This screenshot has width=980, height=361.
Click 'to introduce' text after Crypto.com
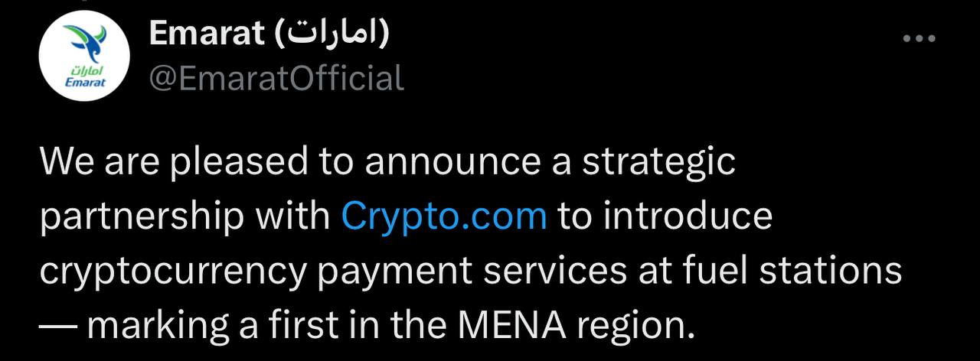pos(665,216)
